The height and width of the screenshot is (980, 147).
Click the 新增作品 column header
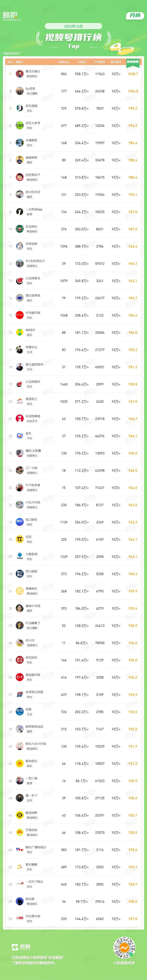64,62
